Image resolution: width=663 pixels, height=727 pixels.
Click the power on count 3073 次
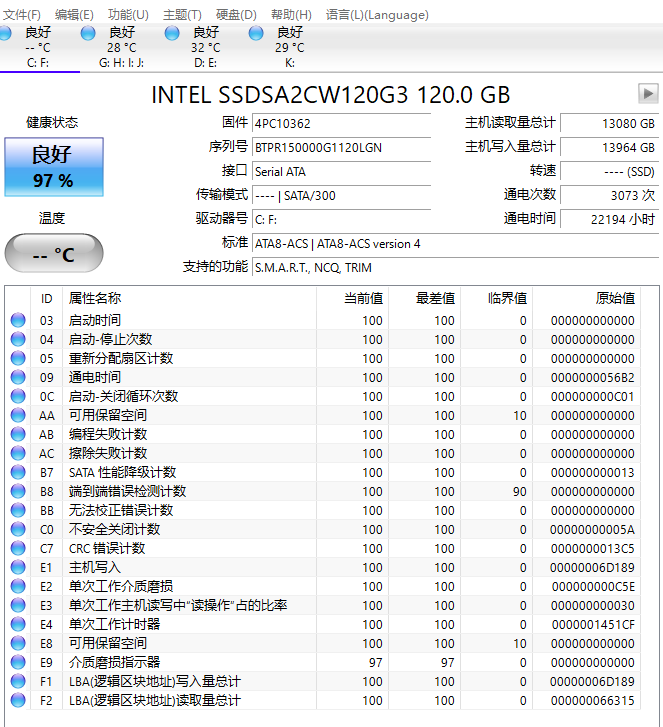click(610, 196)
